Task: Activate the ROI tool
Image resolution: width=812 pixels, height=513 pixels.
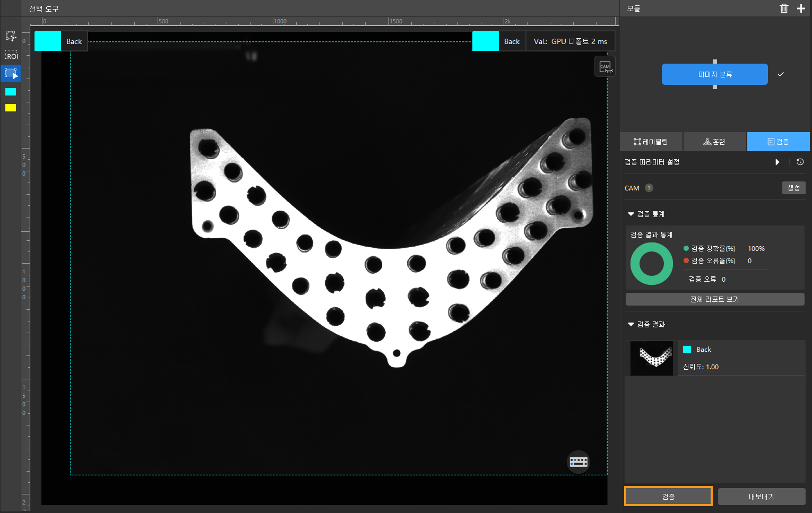Action: (x=11, y=55)
